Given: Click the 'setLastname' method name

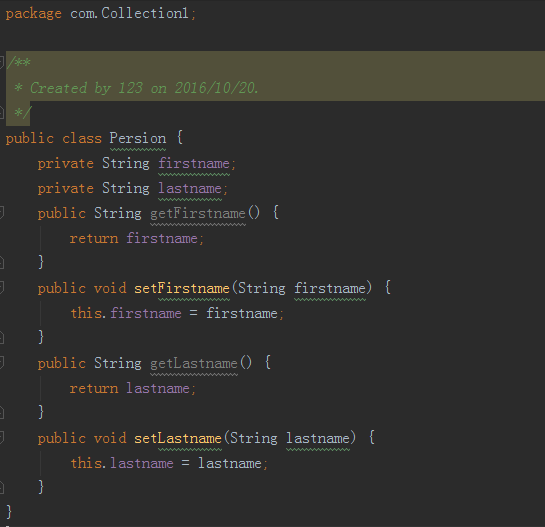Looking at the screenshot, I should coord(178,438).
